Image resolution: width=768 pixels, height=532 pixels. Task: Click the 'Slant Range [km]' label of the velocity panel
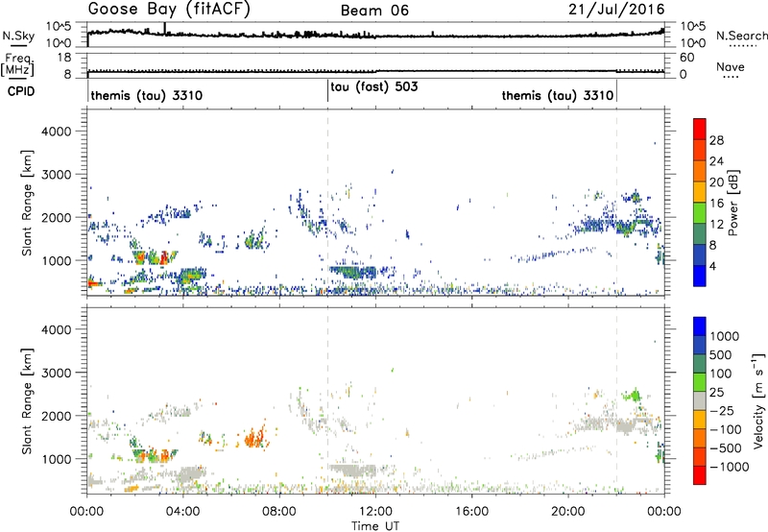pos(27,400)
